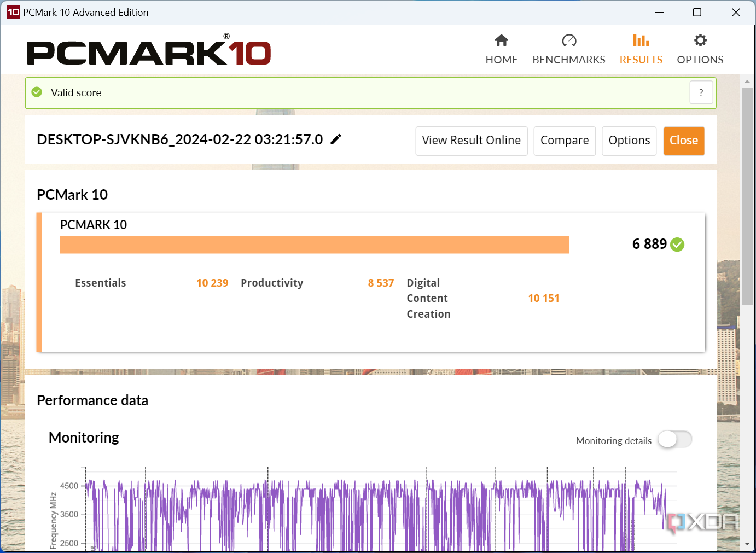Click the Digital Content Creation label
Screen dimensions: 756x553
pyautogui.click(x=429, y=298)
